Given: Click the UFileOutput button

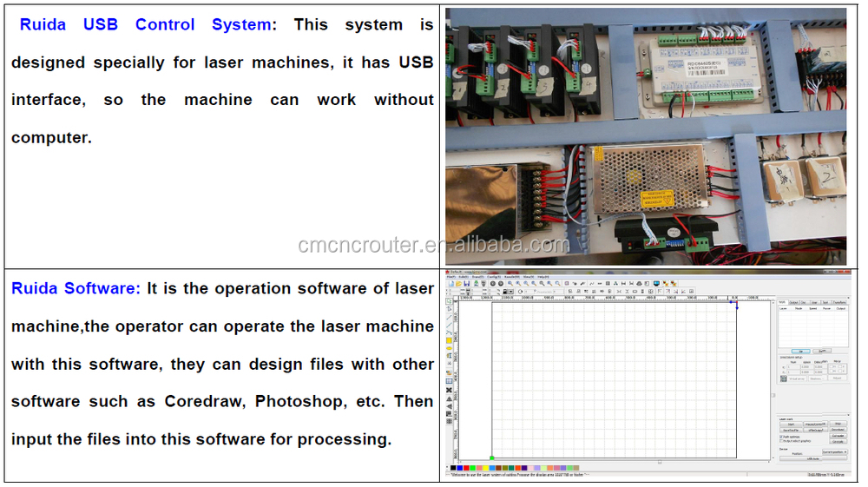Looking at the screenshot, I should [815, 430].
